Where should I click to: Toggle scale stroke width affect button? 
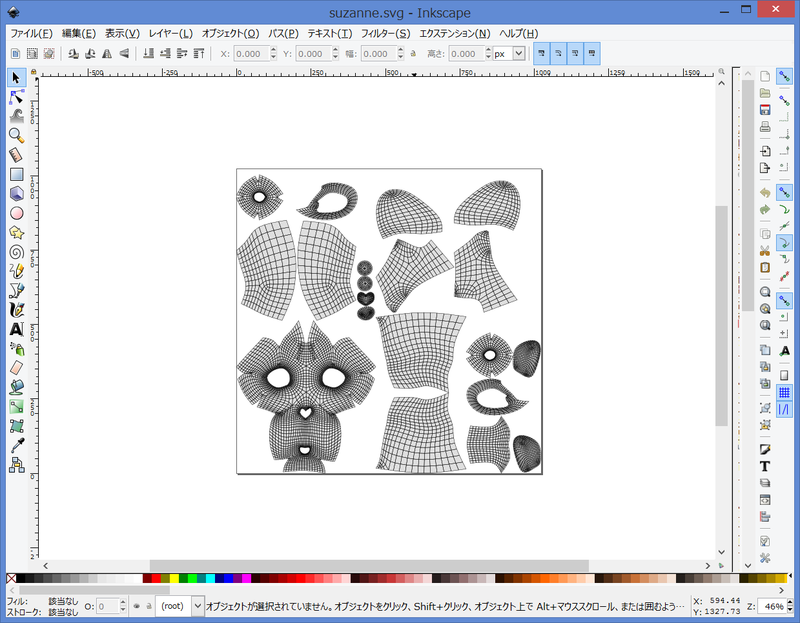[541, 54]
